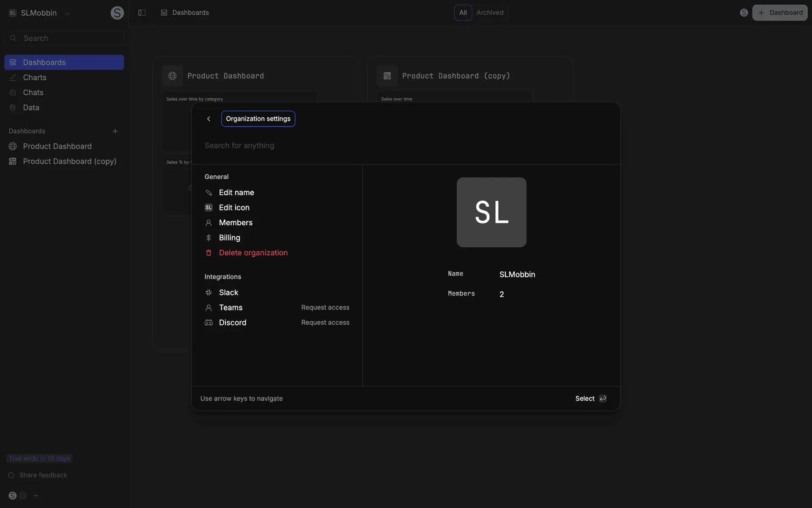
Task: Select the All filter tab
Action: (x=463, y=13)
